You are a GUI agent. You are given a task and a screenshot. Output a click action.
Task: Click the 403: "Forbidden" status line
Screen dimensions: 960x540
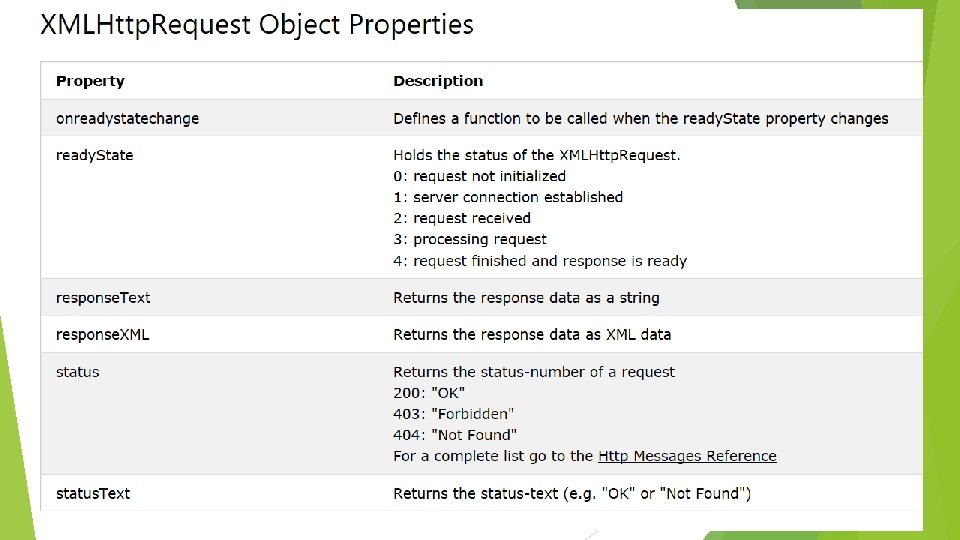tap(453, 414)
